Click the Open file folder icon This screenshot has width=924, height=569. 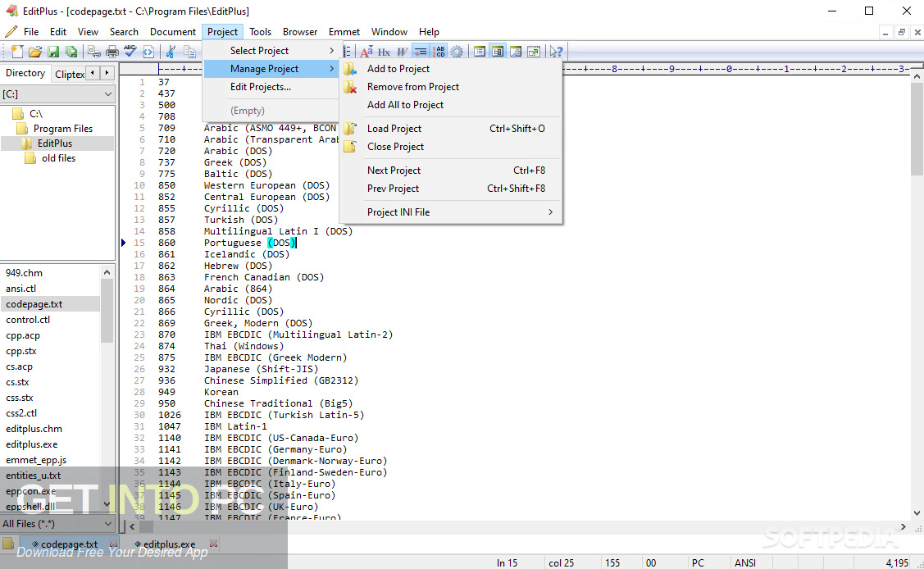35,52
